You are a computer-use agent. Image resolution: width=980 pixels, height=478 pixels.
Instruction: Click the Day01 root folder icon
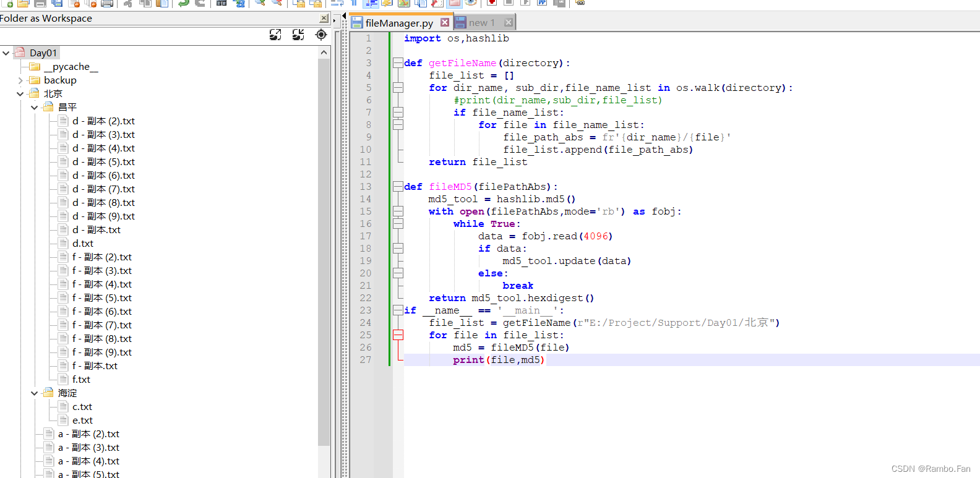coord(20,53)
